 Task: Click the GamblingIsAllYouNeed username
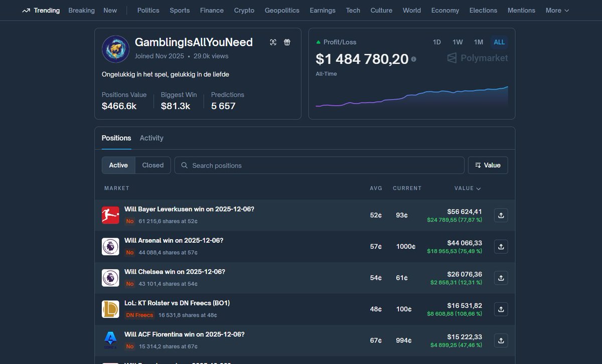(x=194, y=42)
